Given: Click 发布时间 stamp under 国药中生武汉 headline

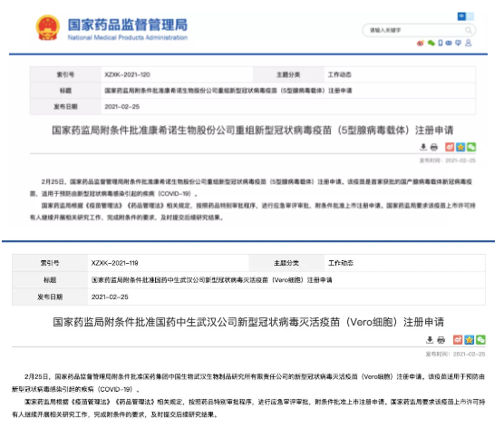Looking at the screenshot, I should coord(455,354).
